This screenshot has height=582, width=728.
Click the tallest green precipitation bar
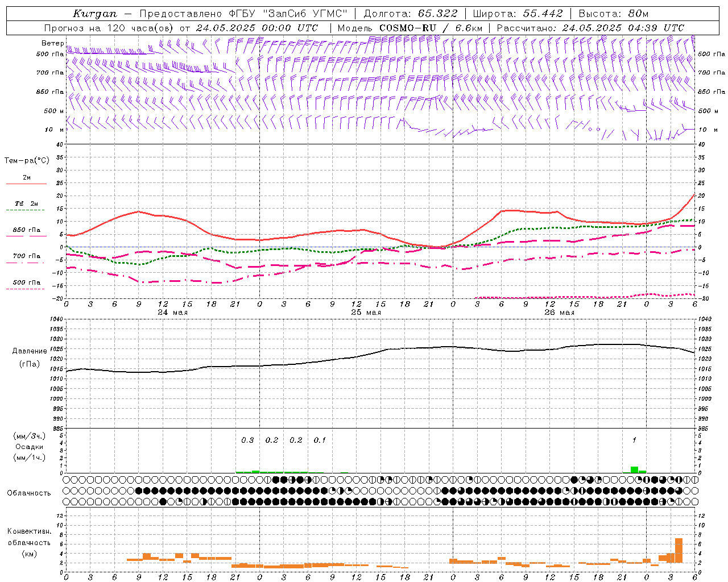point(634,470)
